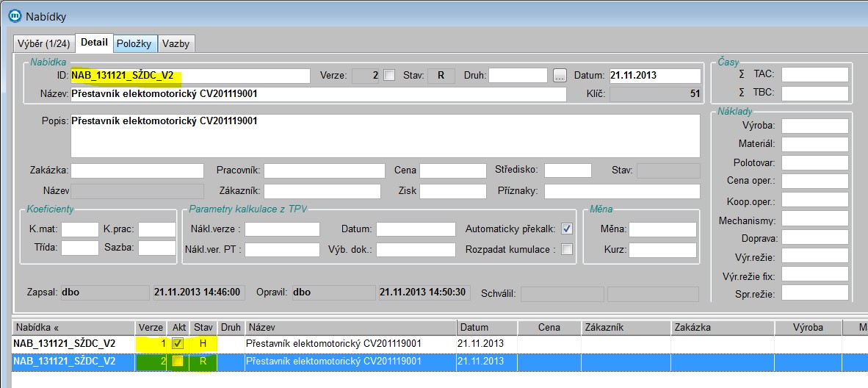Click the Měna input field
This screenshot has height=388, width=868.
tap(662, 229)
